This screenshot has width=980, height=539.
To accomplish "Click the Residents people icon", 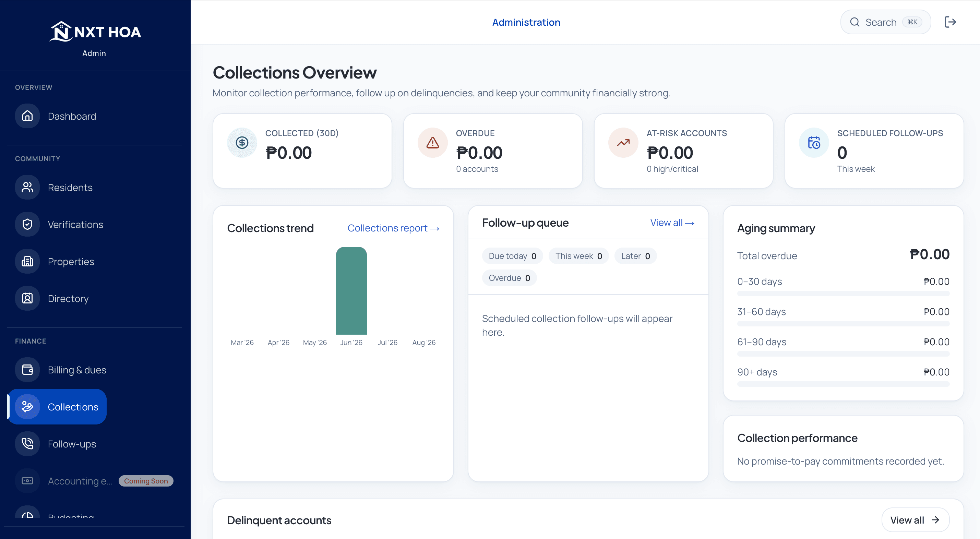I will pos(27,187).
